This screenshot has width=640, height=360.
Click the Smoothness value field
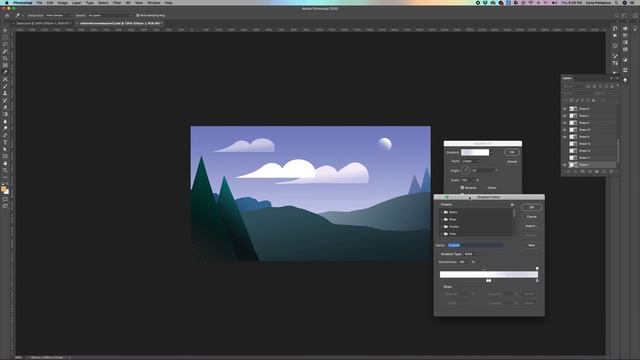coord(463,262)
